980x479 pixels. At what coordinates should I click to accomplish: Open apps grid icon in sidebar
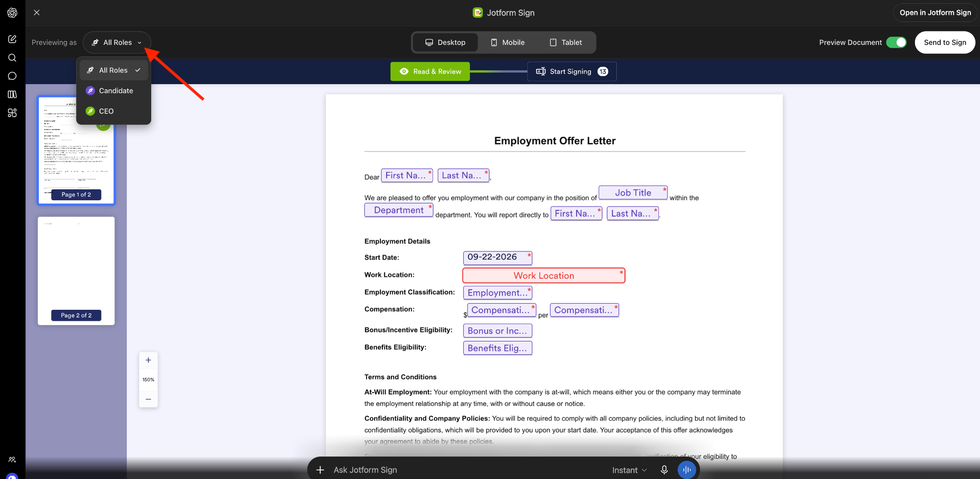tap(12, 113)
